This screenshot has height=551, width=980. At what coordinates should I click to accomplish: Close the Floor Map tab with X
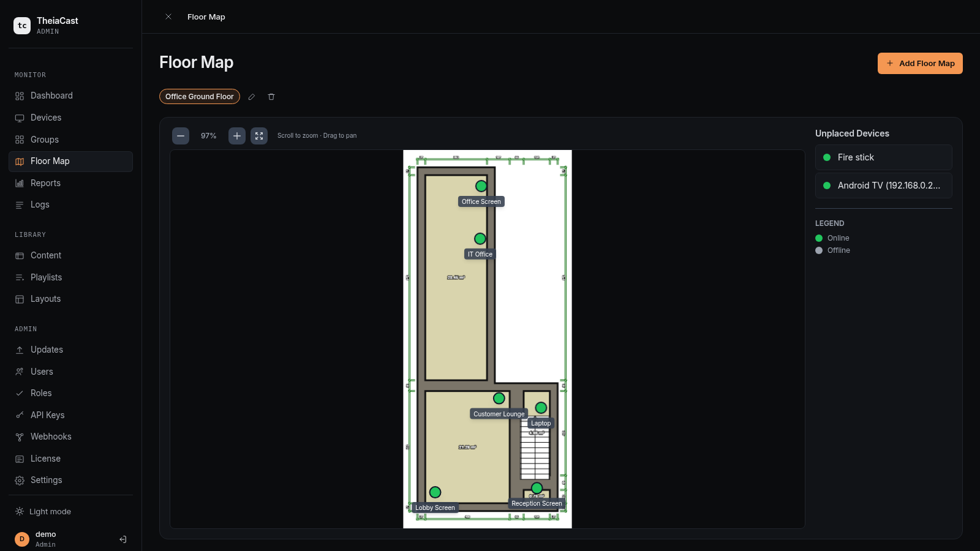tap(168, 17)
